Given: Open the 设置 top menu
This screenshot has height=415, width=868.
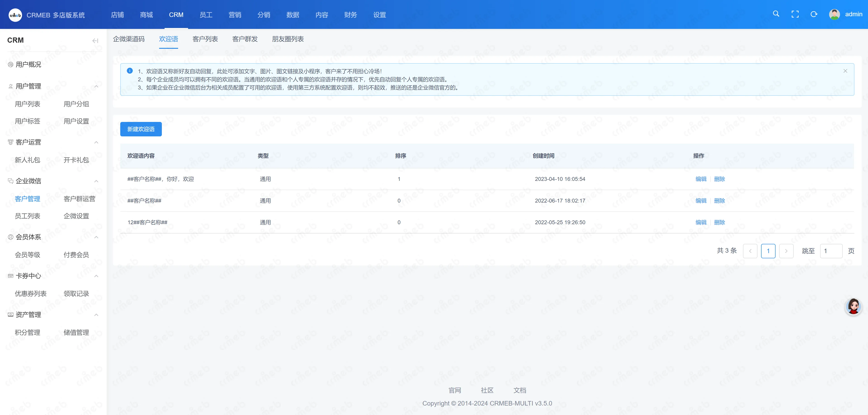Looking at the screenshot, I should click(x=380, y=15).
